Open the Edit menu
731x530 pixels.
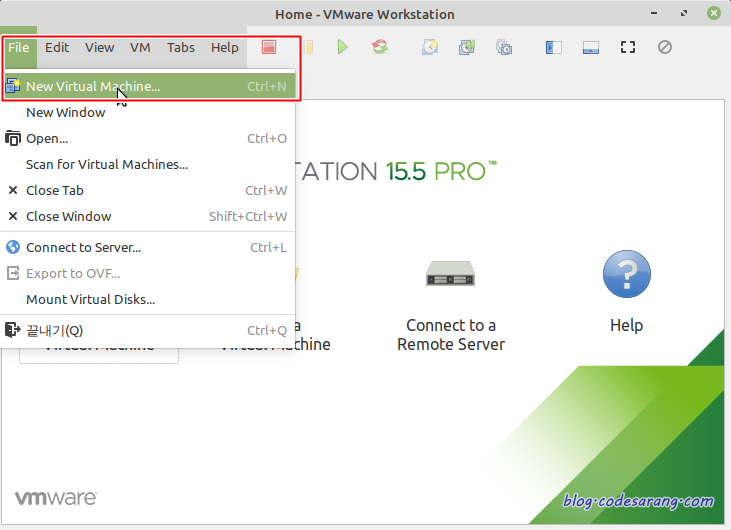[x=57, y=48]
